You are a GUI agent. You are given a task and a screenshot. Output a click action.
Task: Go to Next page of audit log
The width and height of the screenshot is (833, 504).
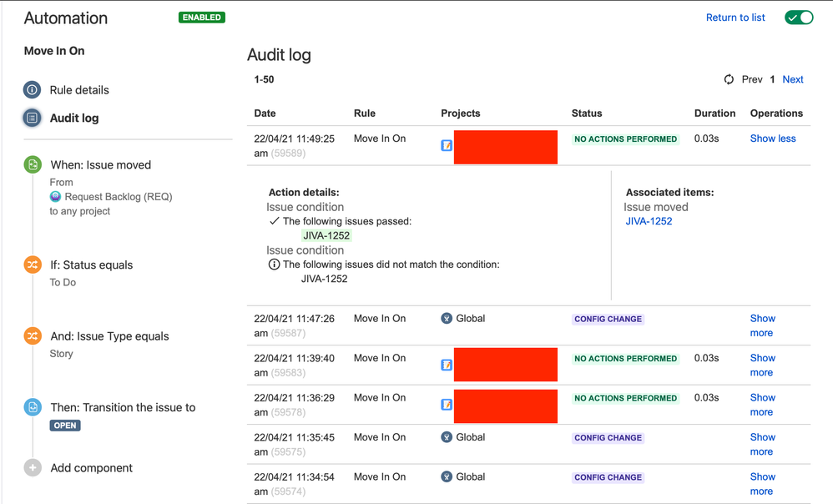[x=792, y=79]
